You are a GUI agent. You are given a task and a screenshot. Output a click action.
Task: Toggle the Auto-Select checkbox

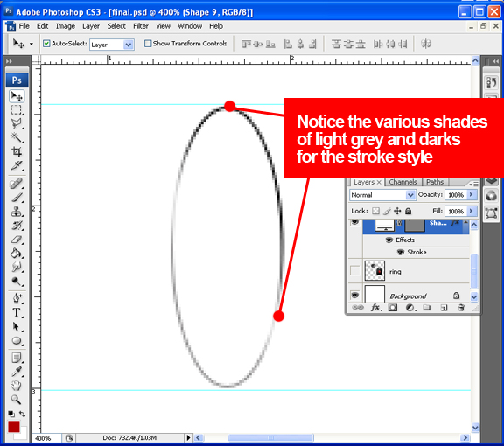pyautogui.click(x=46, y=44)
